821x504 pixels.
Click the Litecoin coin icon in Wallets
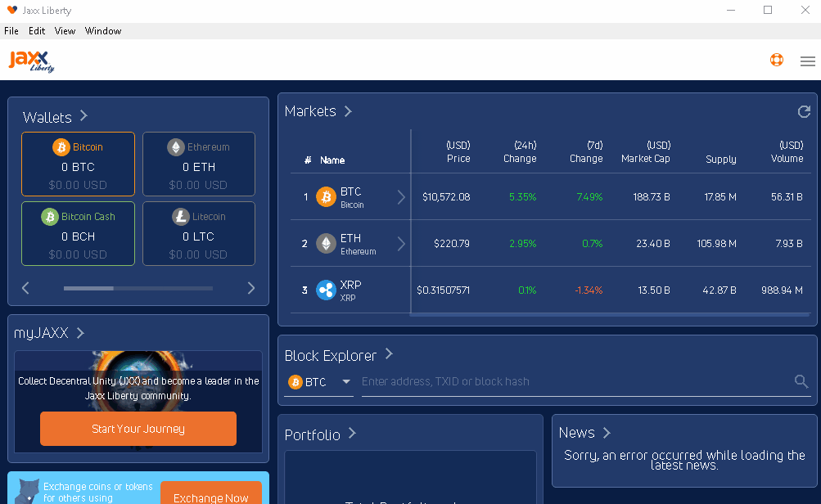pos(181,217)
